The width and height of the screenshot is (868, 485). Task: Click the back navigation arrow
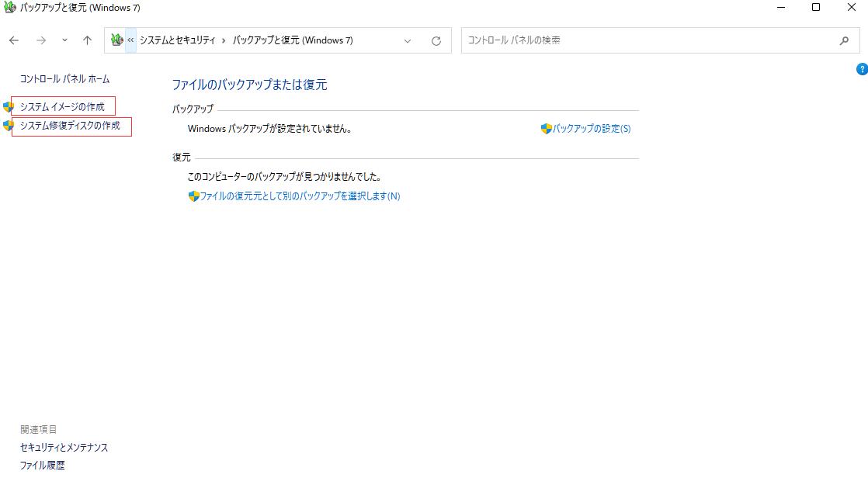(x=13, y=40)
